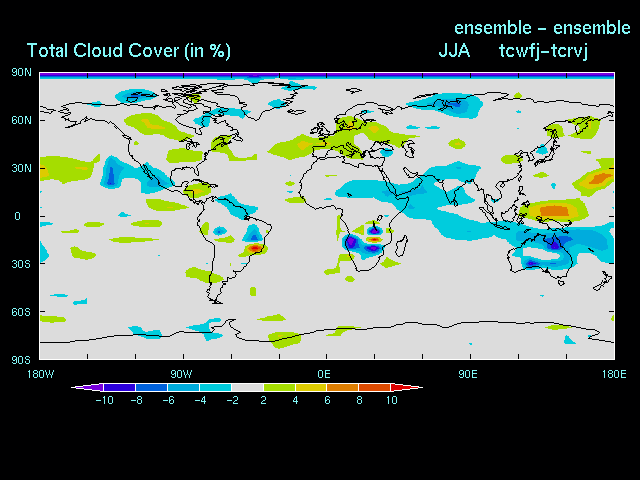This screenshot has width=640, height=480.
Task: Click the 30N latitude label
Action: point(21,168)
